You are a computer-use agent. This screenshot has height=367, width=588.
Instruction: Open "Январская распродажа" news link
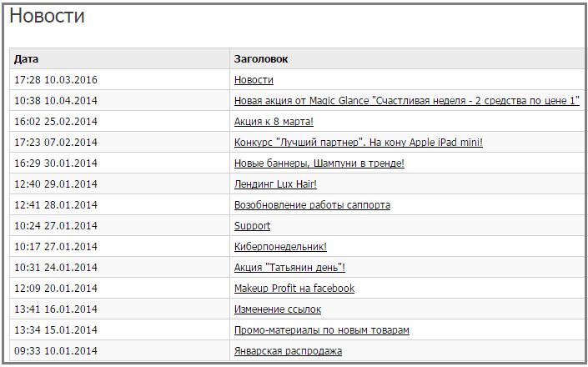click(x=288, y=351)
